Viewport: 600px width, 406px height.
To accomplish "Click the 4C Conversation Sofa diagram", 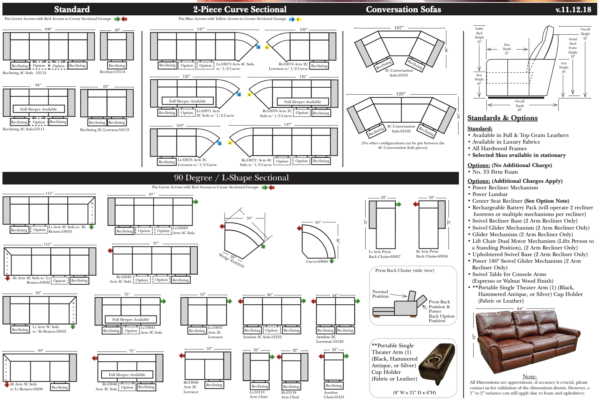I will [401, 116].
